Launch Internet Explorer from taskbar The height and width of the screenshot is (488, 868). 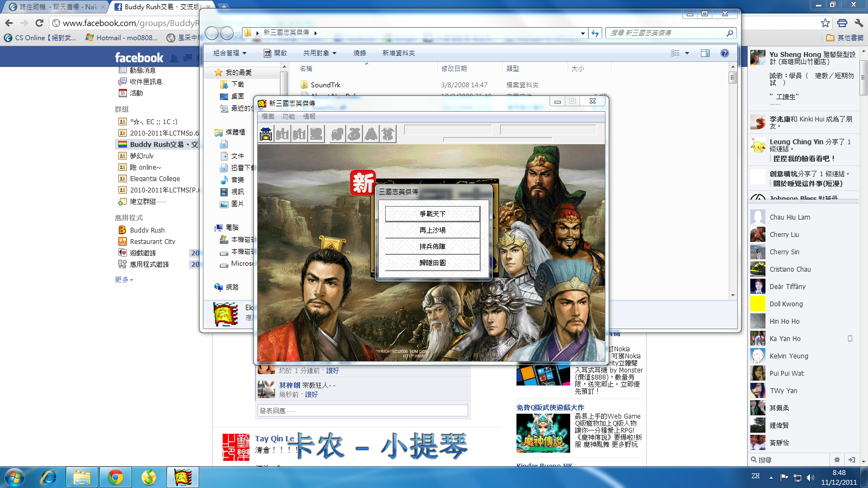[49, 478]
